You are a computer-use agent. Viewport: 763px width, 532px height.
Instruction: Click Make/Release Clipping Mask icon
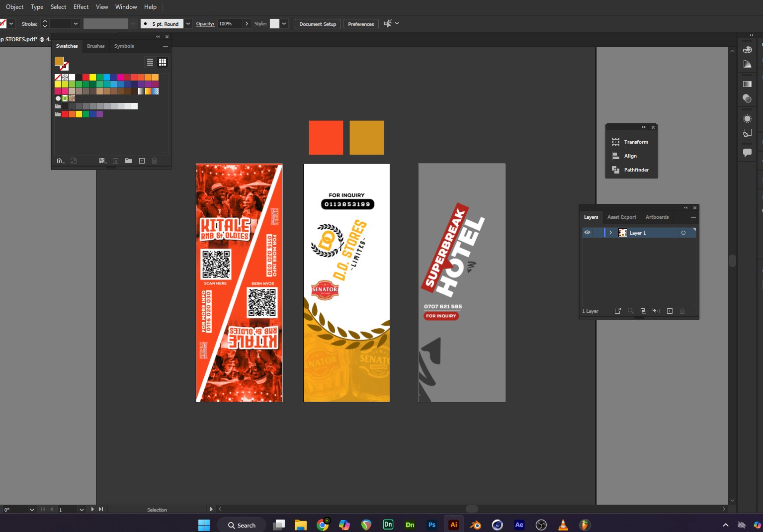[643, 311]
